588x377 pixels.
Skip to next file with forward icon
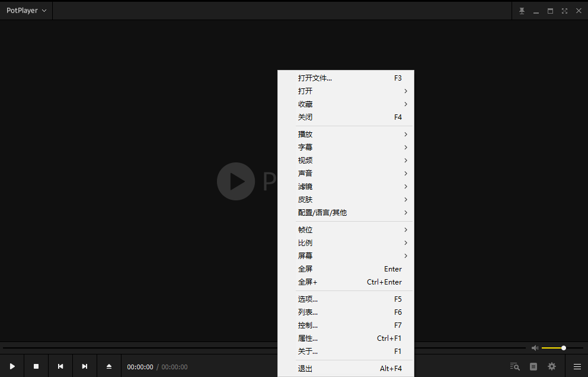click(x=84, y=366)
